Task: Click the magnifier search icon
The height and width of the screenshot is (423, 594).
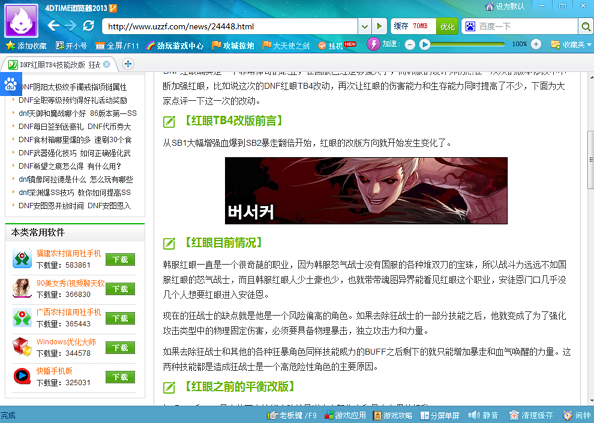Action: [x=585, y=27]
